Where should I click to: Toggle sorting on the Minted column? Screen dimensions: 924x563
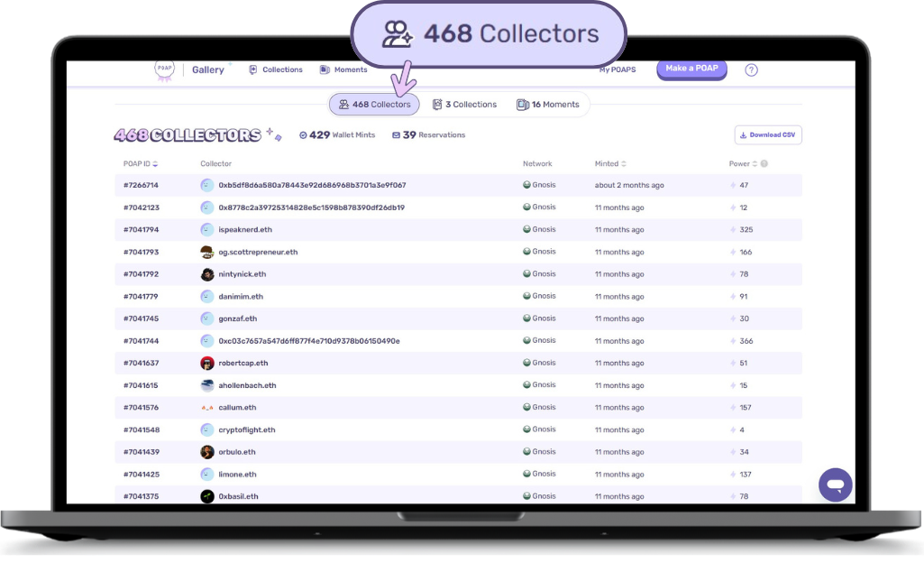click(x=623, y=164)
